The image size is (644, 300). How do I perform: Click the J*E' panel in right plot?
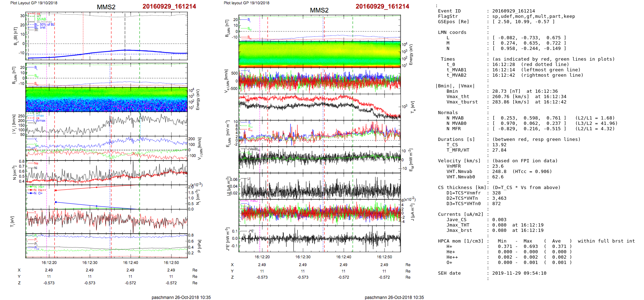coord(319,239)
